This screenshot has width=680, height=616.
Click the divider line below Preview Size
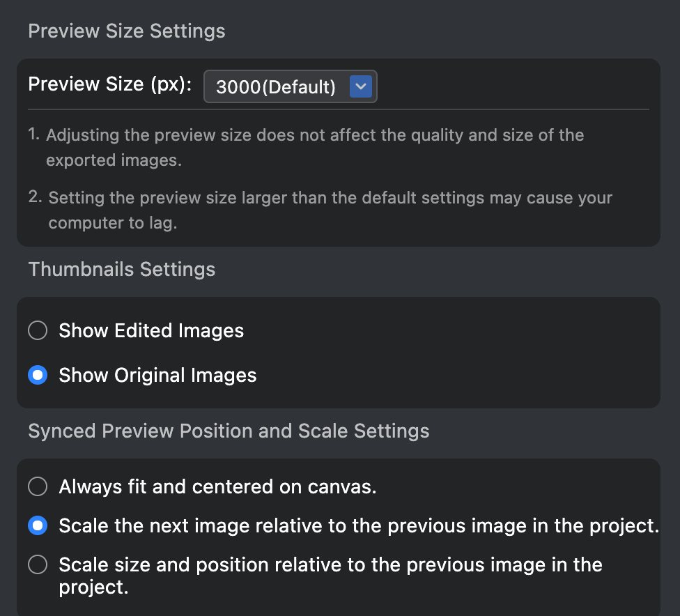pyautogui.click(x=339, y=109)
